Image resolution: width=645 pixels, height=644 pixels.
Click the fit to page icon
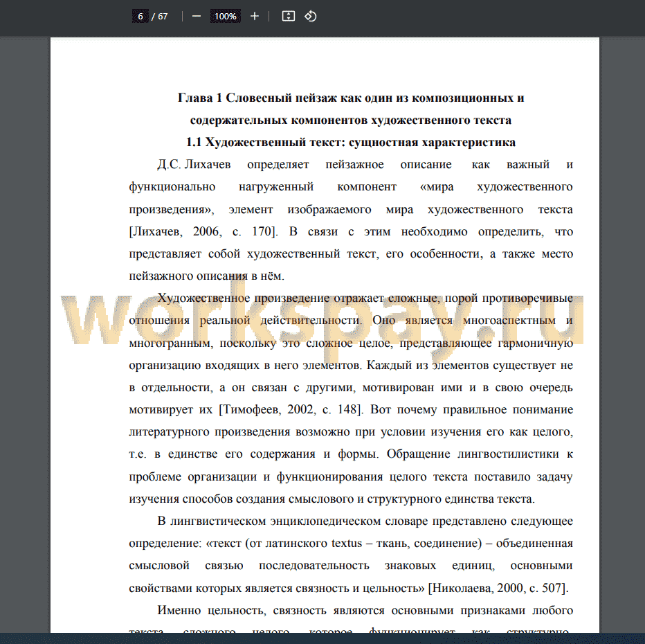pos(289,17)
